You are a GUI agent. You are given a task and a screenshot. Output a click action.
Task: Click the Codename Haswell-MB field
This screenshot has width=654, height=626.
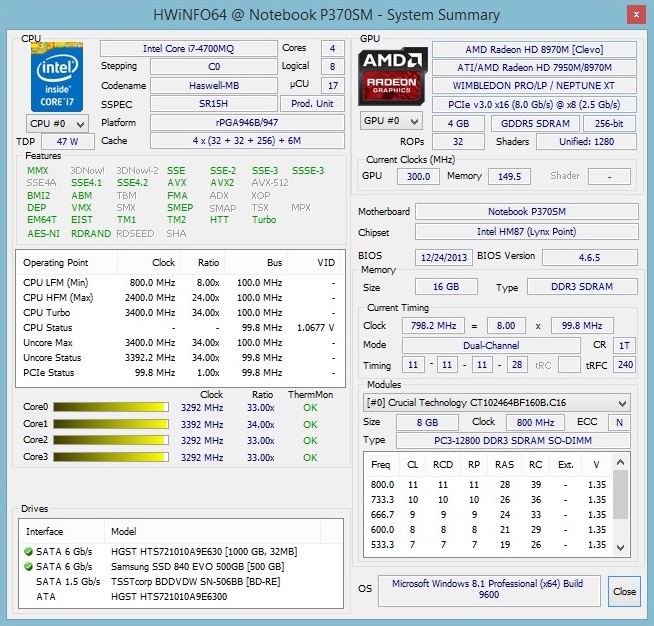click(x=214, y=85)
